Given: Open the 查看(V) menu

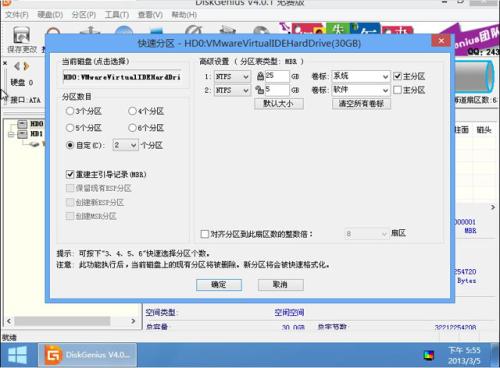Looking at the screenshot, I should click(150, 15).
